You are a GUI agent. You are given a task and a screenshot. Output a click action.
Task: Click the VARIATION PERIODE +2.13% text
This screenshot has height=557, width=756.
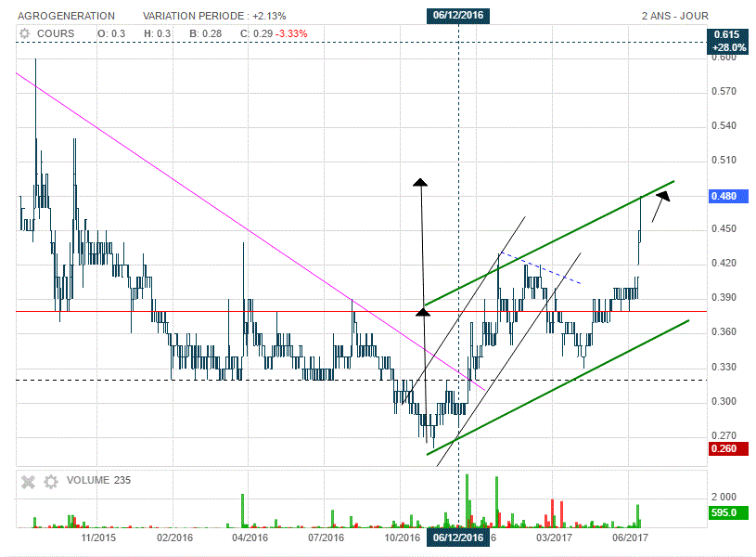tap(214, 16)
